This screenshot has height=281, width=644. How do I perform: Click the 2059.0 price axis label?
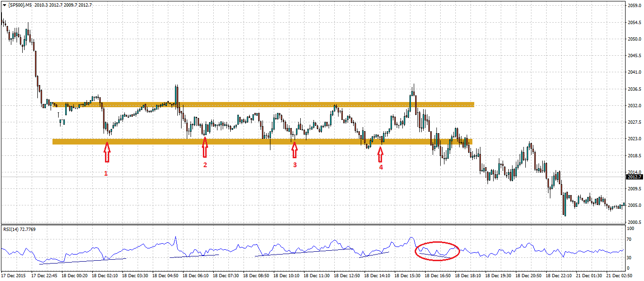tap(634, 6)
